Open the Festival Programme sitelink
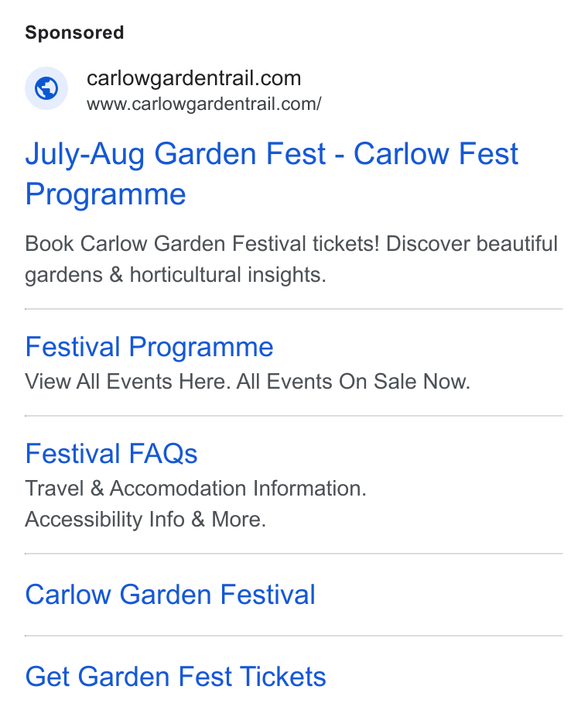588x717 pixels. (149, 347)
